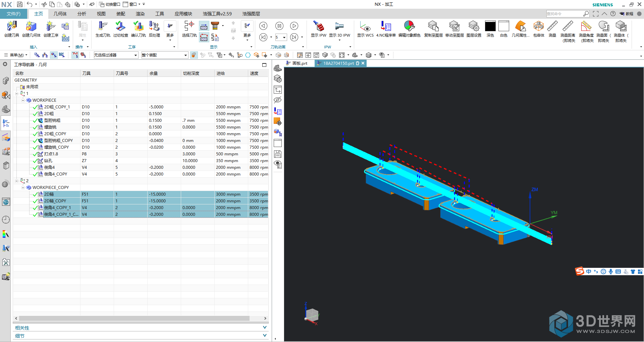This screenshot has width=644, height=342.
Task: Select the 钻孔 drilling operation row
Action: (x=141, y=161)
